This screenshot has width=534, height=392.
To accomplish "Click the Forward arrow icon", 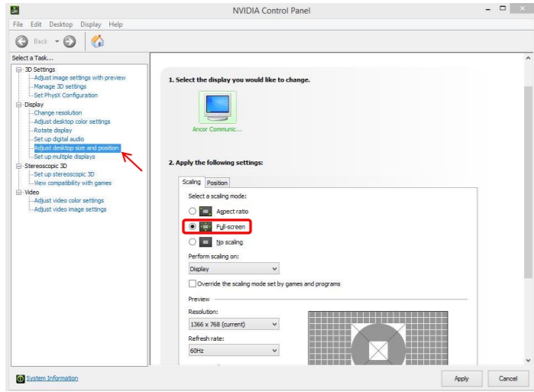I will pyautogui.click(x=70, y=41).
